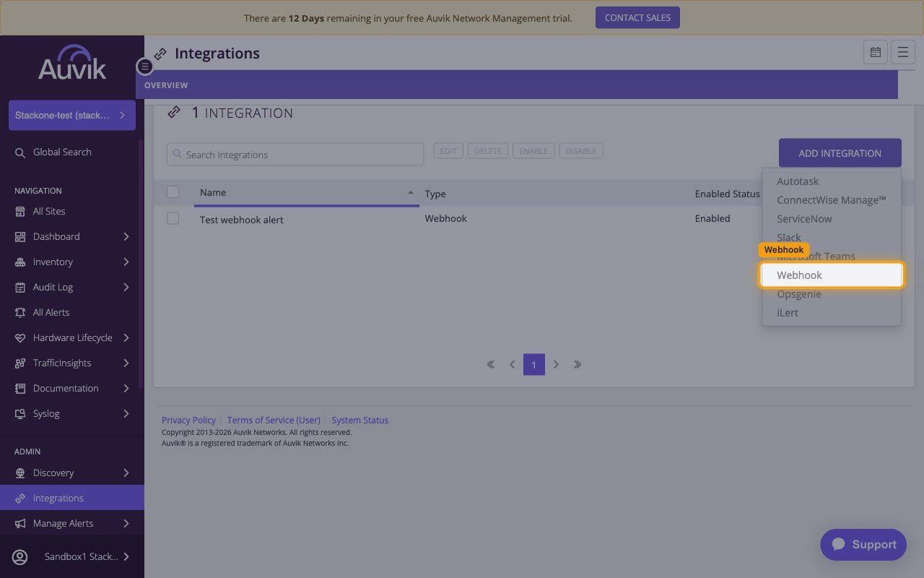This screenshot has height=578, width=924.
Task: Go to previous page arrow
Action: click(x=513, y=365)
